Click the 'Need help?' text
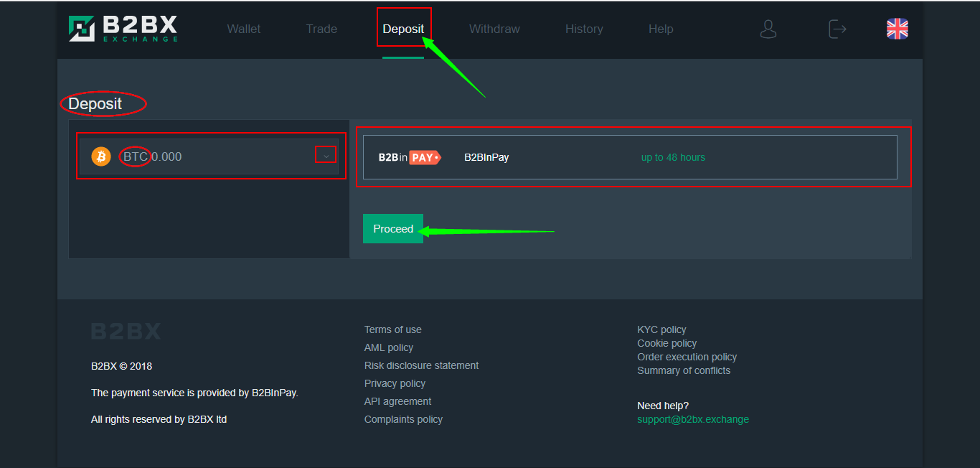This screenshot has height=468, width=980. (x=663, y=406)
